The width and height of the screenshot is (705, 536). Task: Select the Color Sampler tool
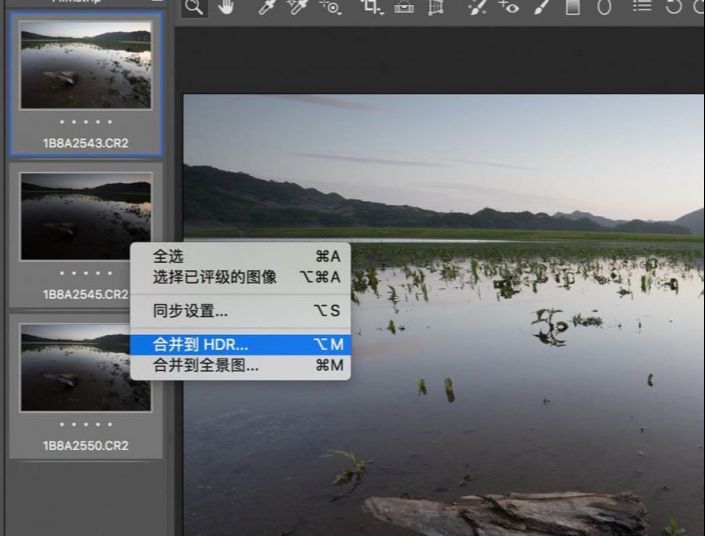(x=297, y=7)
